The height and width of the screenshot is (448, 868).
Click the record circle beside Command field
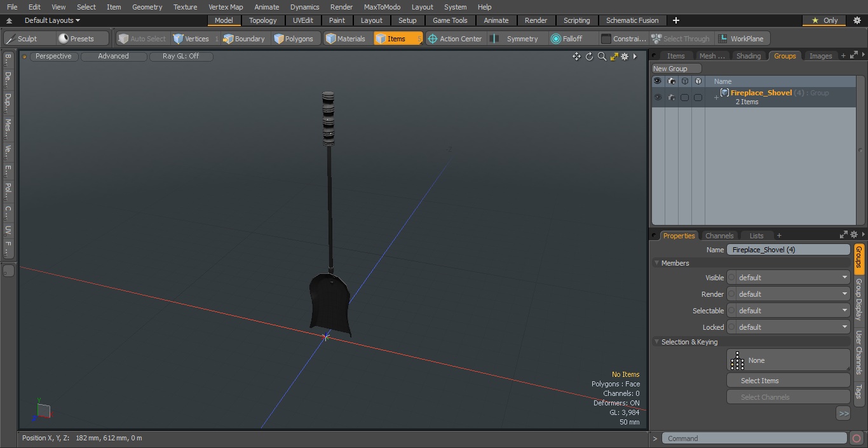857,438
